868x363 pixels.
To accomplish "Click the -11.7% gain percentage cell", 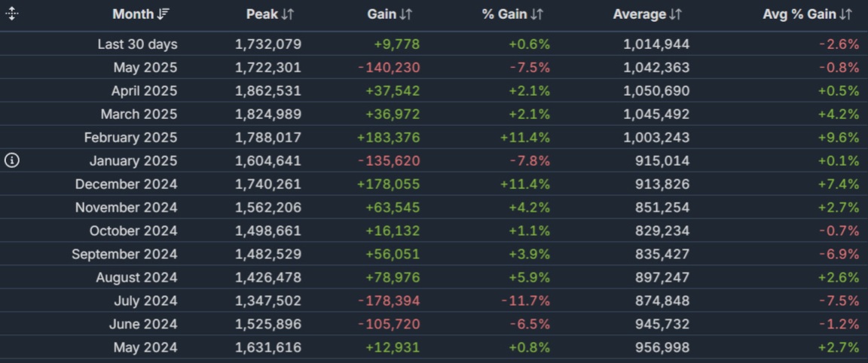I will coord(526,301).
